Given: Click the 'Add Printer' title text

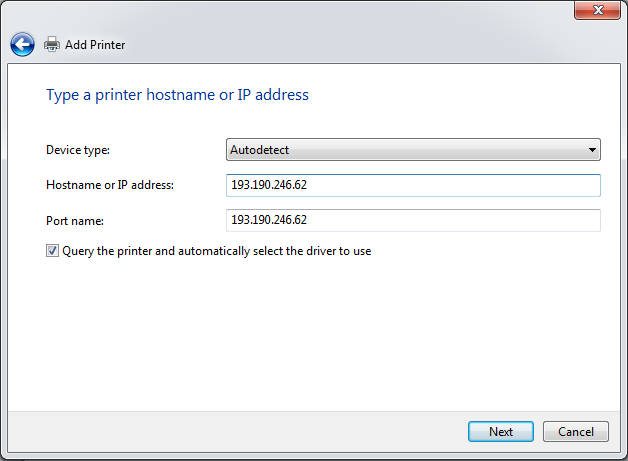Looking at the screenshot, I should click(95, 45).
